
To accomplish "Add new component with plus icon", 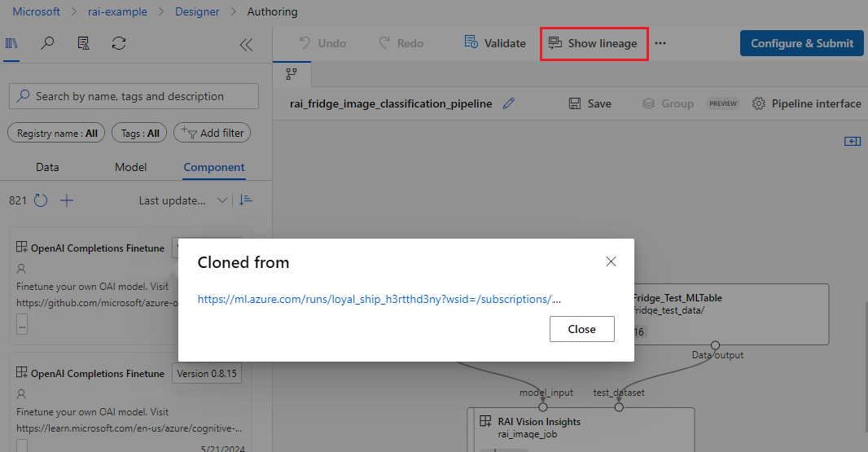I will click(67, 200).
